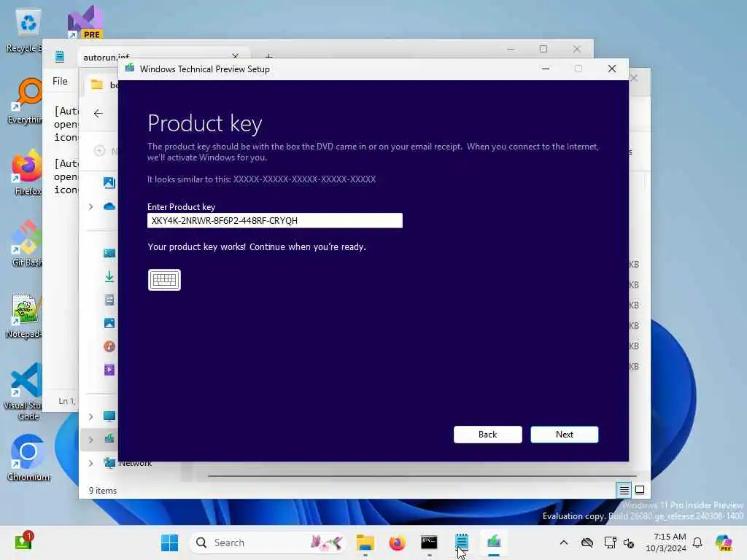This screenshot has height=560, width=747.
Task: Switch to Windows Setup taskbar icon
Action: tap(494, 542)
